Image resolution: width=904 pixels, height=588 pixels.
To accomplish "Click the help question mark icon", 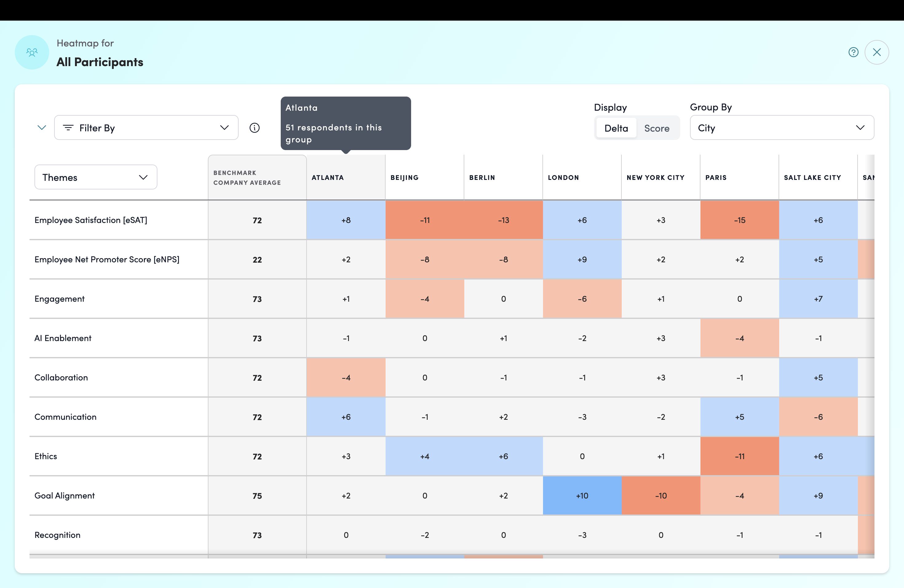I will point(853,52).
